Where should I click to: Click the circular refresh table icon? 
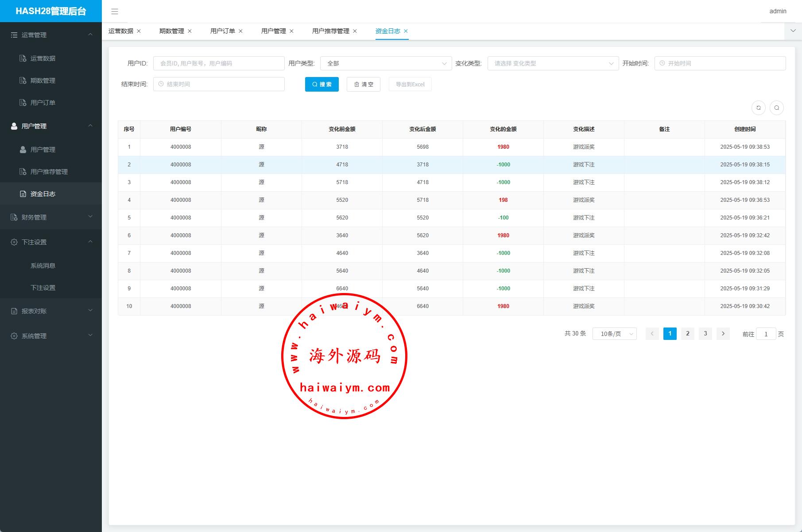point(759,108)
